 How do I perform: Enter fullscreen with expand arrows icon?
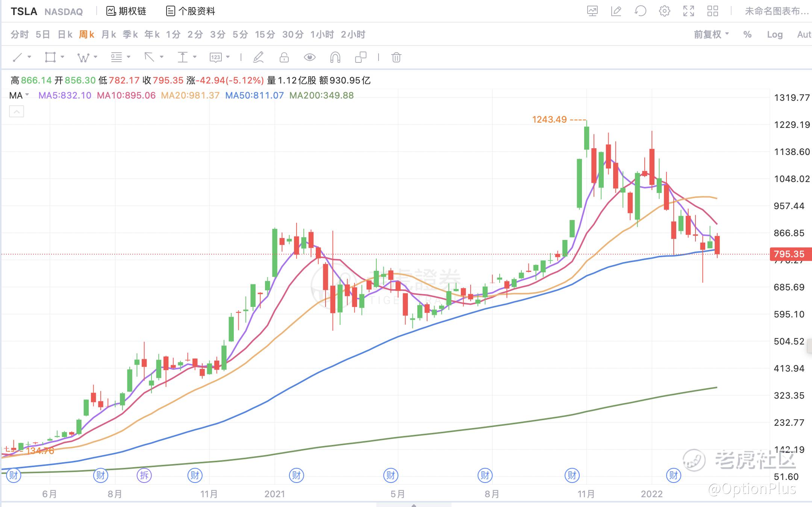(x=688, y=11)
